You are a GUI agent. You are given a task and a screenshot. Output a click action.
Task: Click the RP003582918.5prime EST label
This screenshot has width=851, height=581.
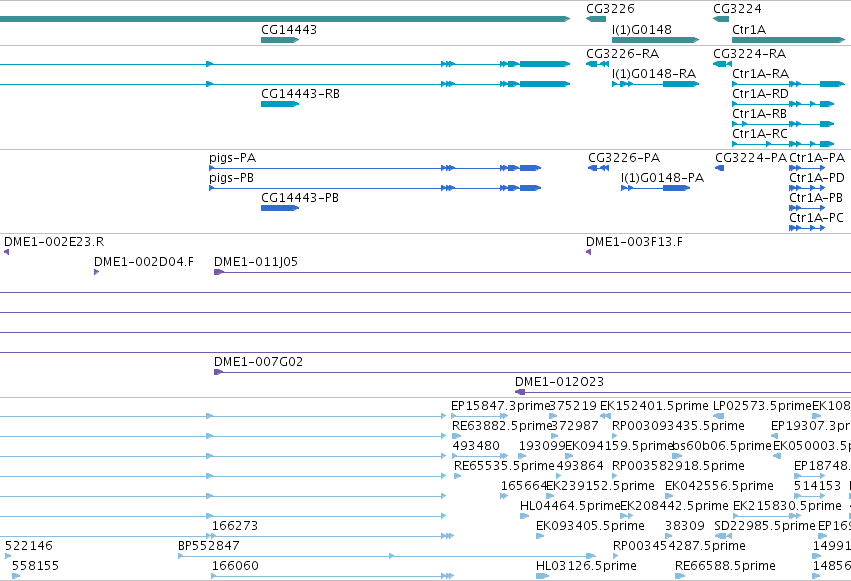(x=678, y=466)
